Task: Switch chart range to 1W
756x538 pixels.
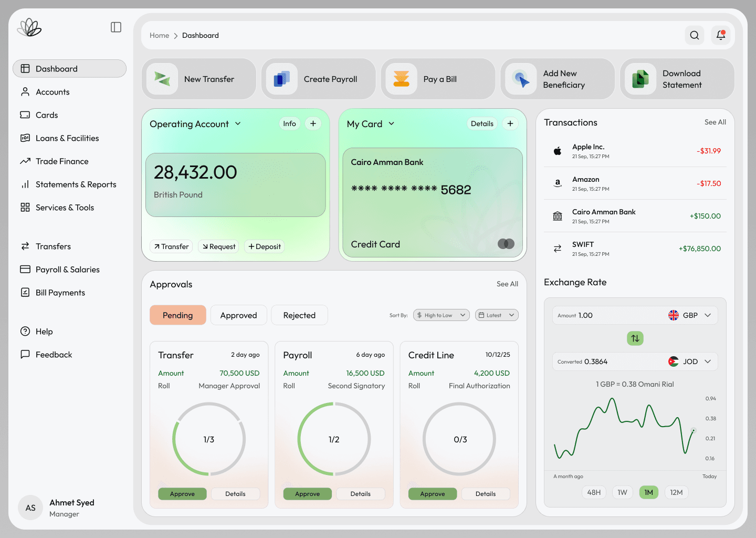Action: pos(622,492)
